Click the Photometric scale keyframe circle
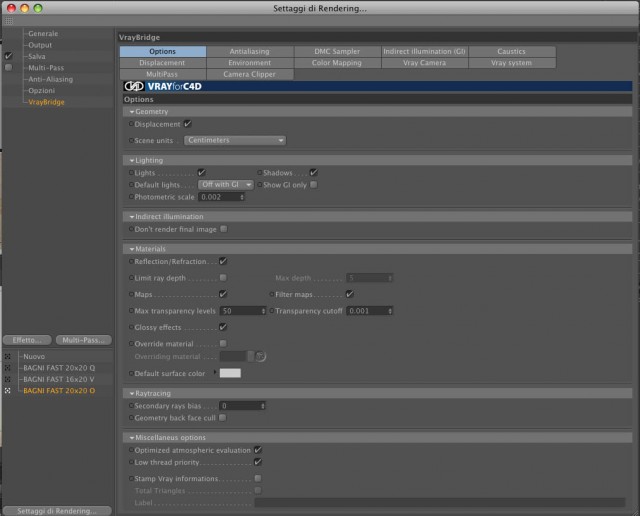Viewport: 640px width, 516px height. click(x=131, y=197)
